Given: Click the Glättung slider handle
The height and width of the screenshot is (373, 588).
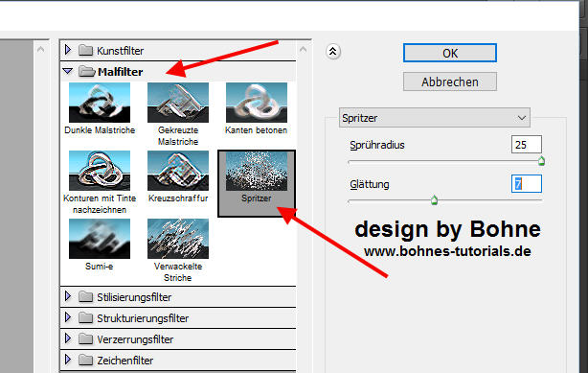Looking at the screenshot, I should 434,200.
